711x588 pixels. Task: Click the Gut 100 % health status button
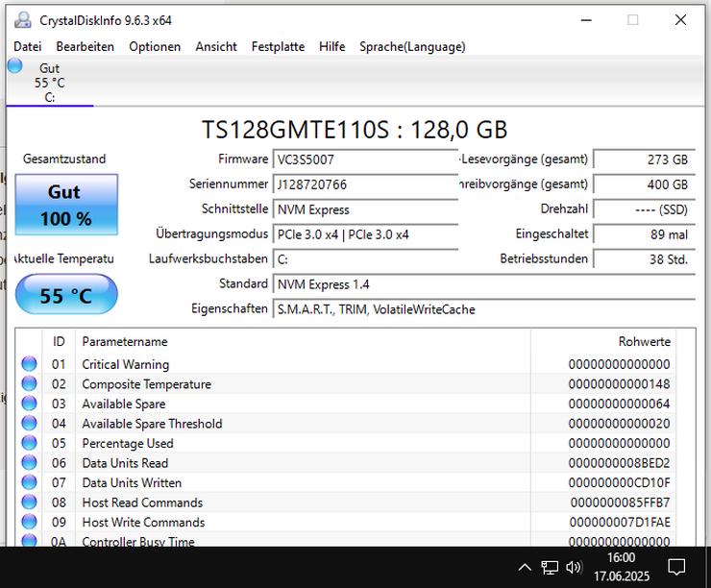(x=66, y=205)
